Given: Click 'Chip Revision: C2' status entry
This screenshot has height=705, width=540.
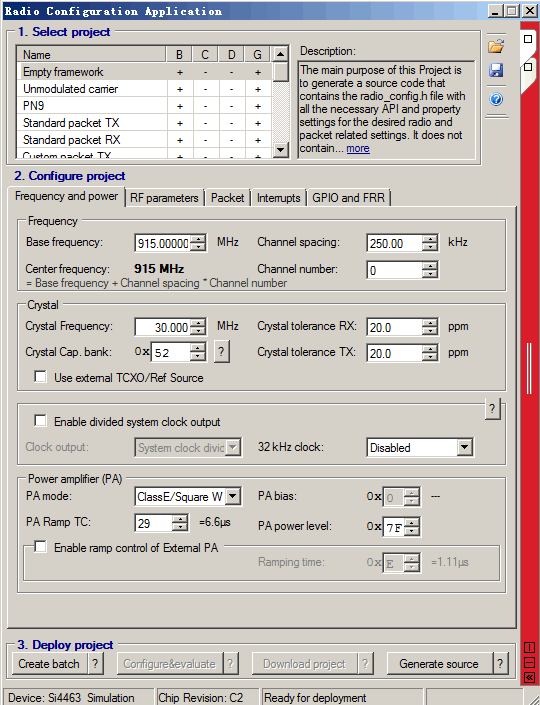Looking at the screenshot, I should pos(201,698).
